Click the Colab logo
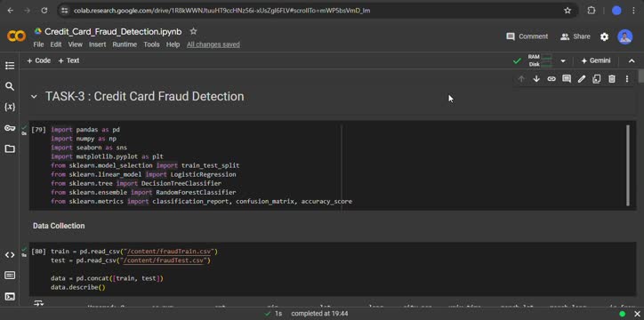 (16, 36)
